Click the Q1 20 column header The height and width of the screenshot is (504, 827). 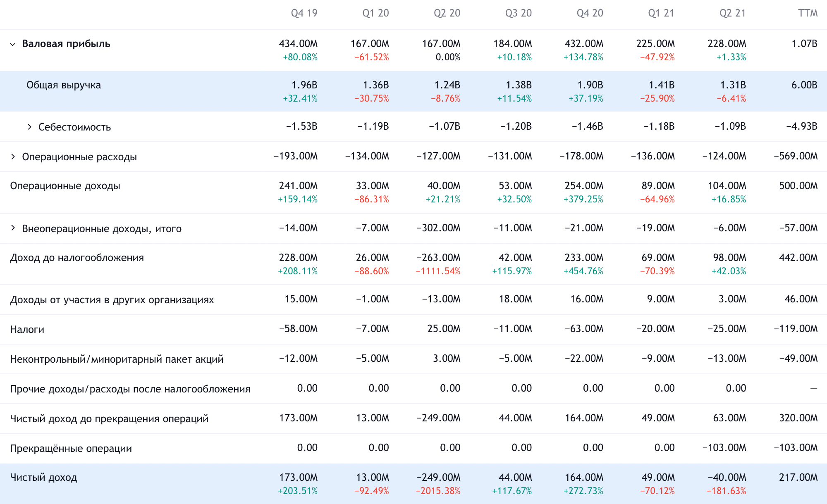375,13
